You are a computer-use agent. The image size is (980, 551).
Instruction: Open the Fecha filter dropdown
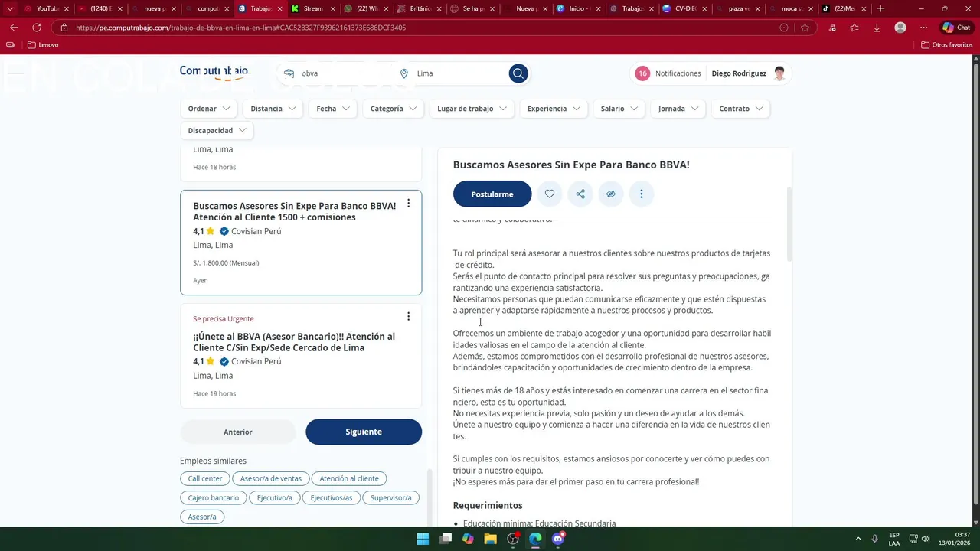point(333,109)
